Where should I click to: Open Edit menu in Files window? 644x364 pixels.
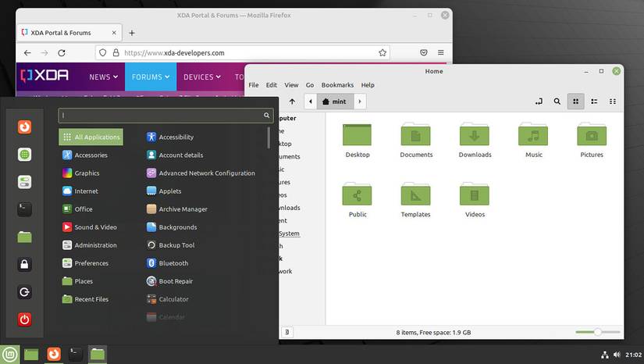click(x=272, y=85)
